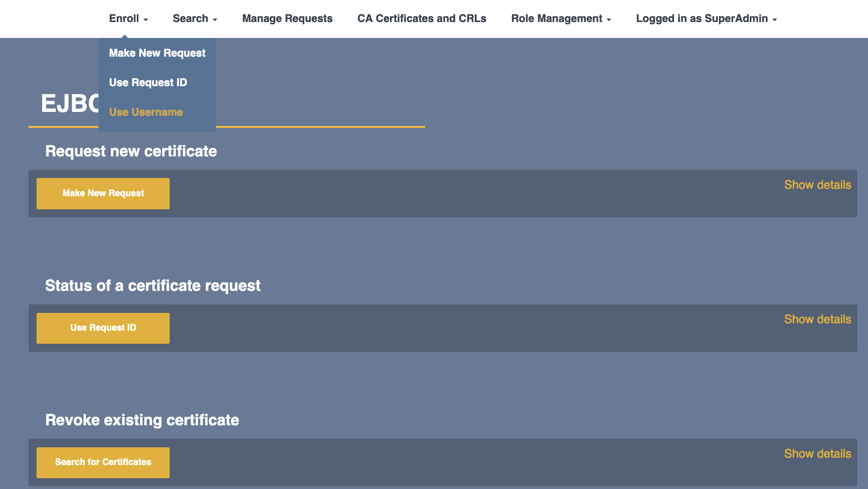Select Use Request ID from Enroll dropdown
This screenshot has width=868, height=489.
(x=148, y=82)
